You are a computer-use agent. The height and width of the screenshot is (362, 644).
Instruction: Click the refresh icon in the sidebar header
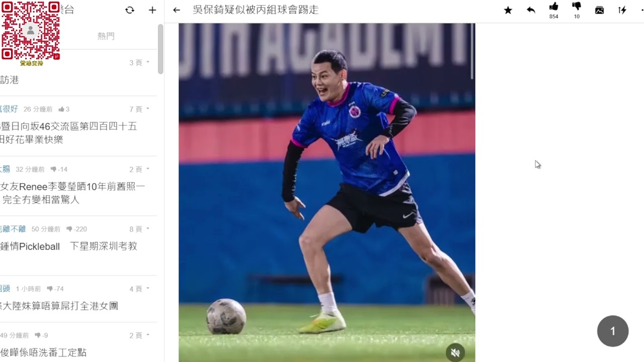[130, 10]
